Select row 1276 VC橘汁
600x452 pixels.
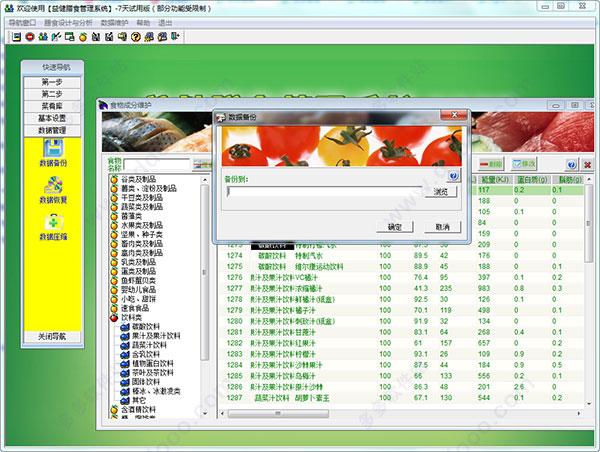click(401, 277)
